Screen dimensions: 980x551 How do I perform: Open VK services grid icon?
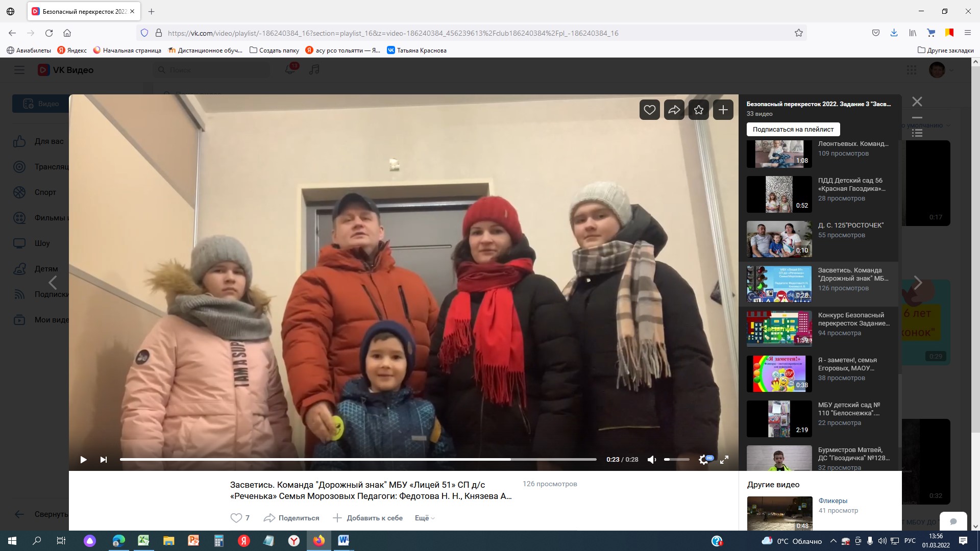click(912, 70)
